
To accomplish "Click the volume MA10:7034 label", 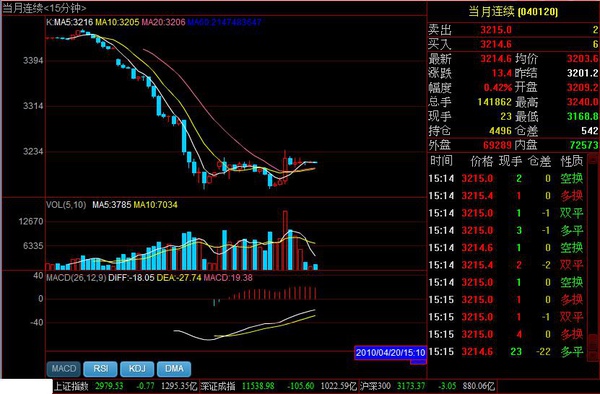I will point(155,205).
